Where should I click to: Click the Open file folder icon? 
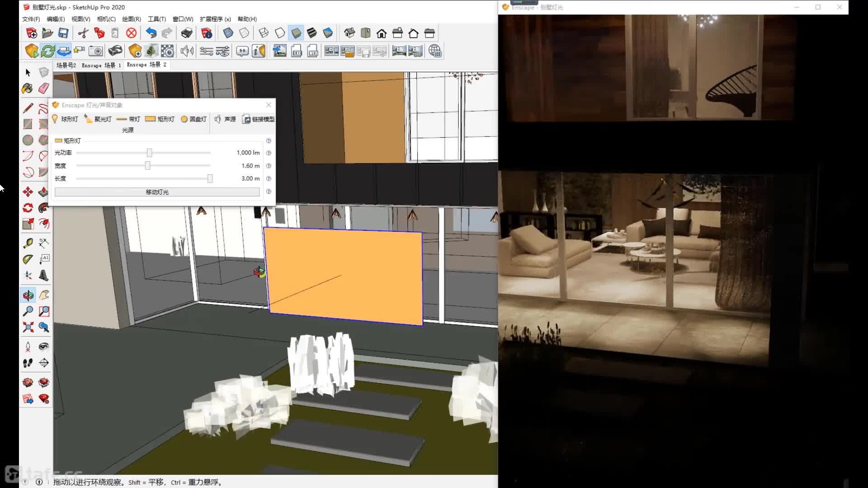tap(47, 33)
